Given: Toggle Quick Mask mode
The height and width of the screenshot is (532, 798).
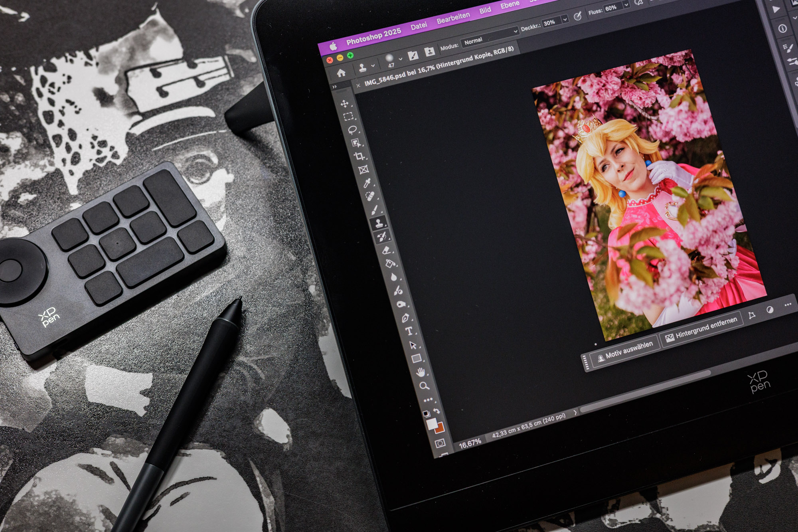Looking at the screenshot, I should pyautogui.click(x=440, y=443).
